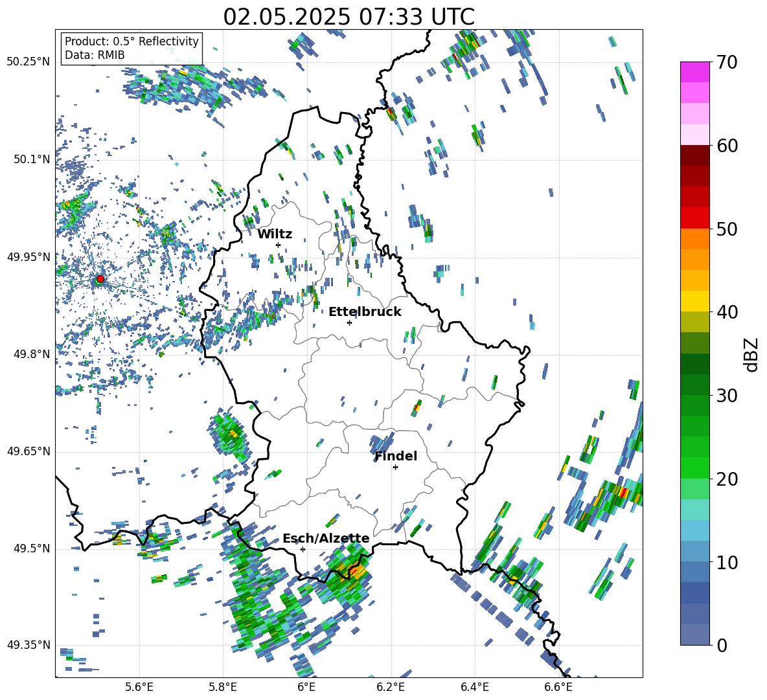The height and width of the screenshot is (700, 767).
Task: Click the 0 value on colorbar
Action: click(722, 645)
